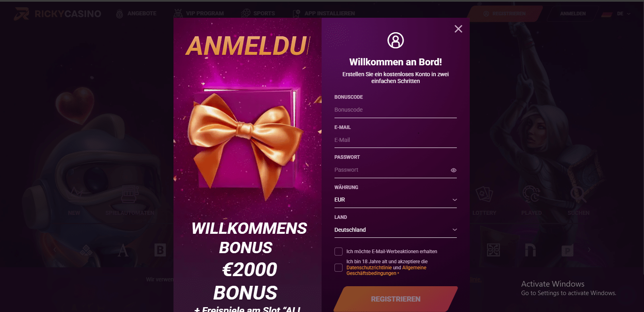Open the Sports menu item

pyautogui.click(x=258, y=14)
